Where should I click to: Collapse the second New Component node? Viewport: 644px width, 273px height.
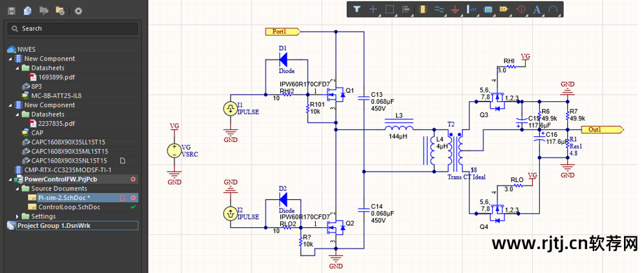[10, 105]
